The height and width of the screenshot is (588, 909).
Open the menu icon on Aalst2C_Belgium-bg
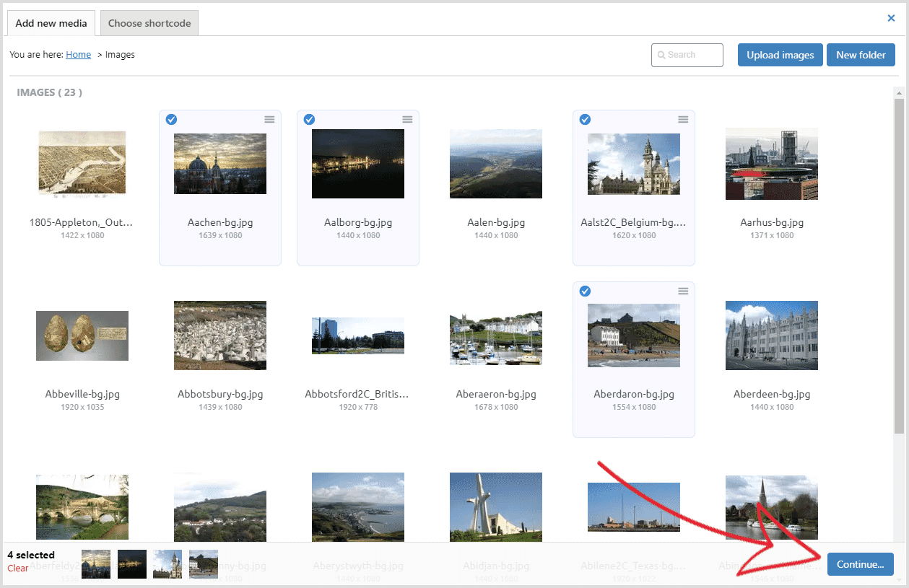[x=683, y=119]
